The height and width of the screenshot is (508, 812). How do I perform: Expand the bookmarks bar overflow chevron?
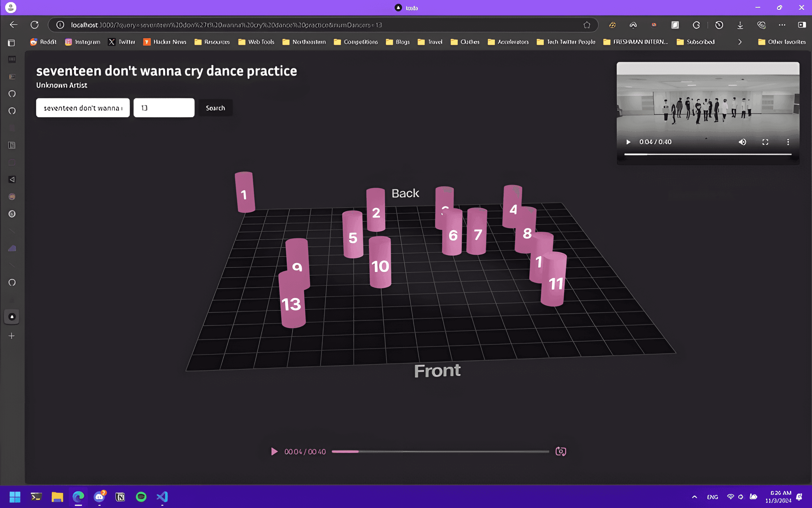[740, 42]
